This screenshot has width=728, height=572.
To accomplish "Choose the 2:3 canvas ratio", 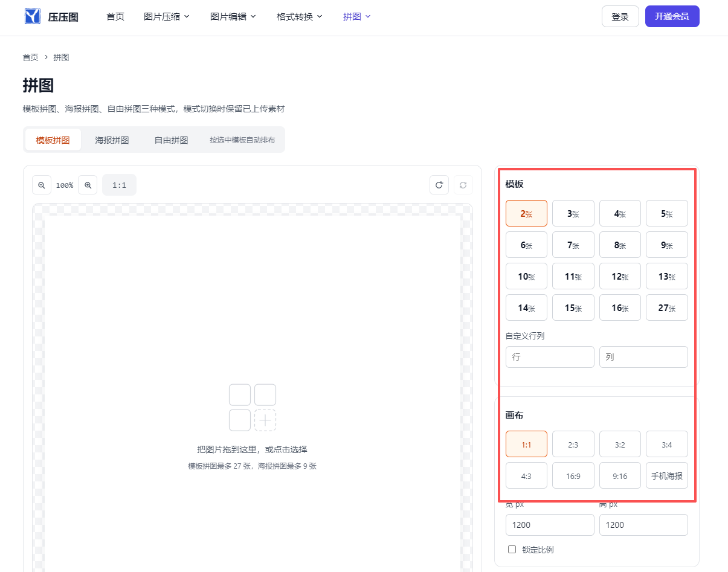I will (573, 444).
